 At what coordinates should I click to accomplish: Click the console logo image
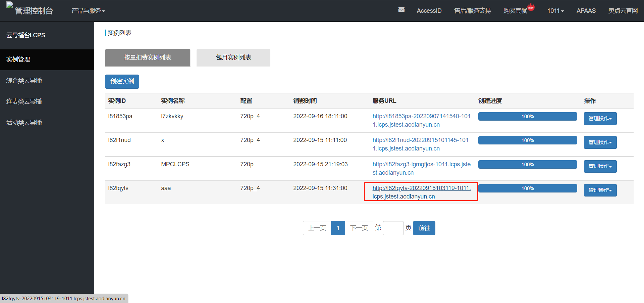coord(10,5)
